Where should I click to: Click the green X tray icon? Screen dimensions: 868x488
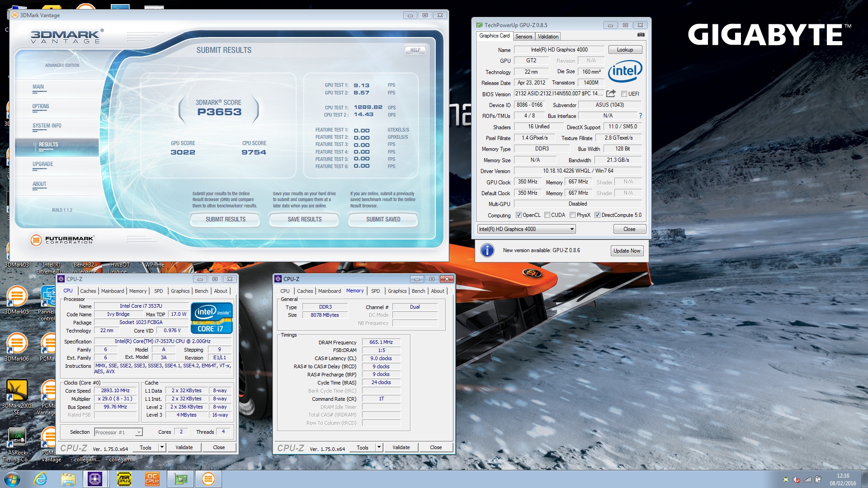[x=786, y=479]
